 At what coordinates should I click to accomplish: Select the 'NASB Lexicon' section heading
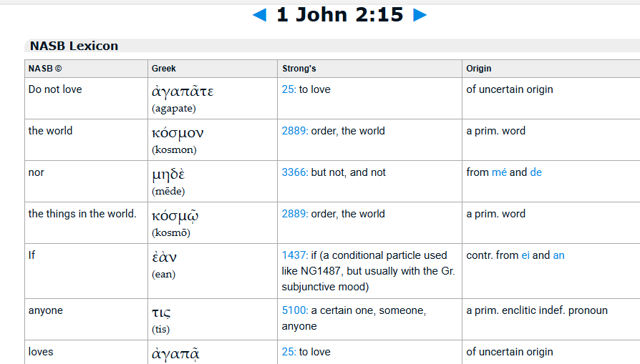coord(74,46)
